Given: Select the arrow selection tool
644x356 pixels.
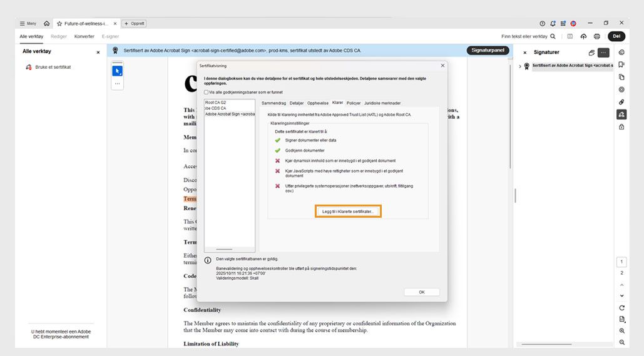Looking at the screenshot, I should 118,71.
